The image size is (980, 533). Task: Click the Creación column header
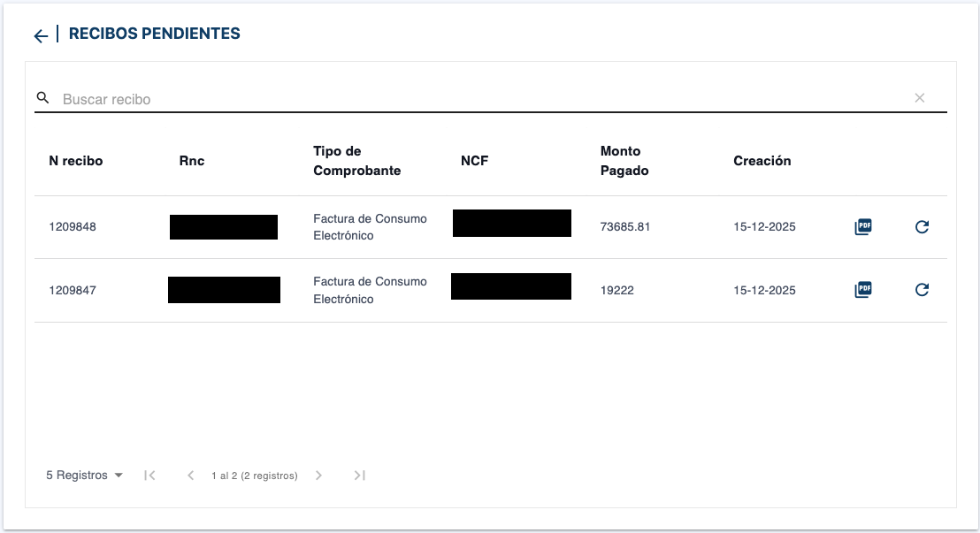[x=762, y=161]
